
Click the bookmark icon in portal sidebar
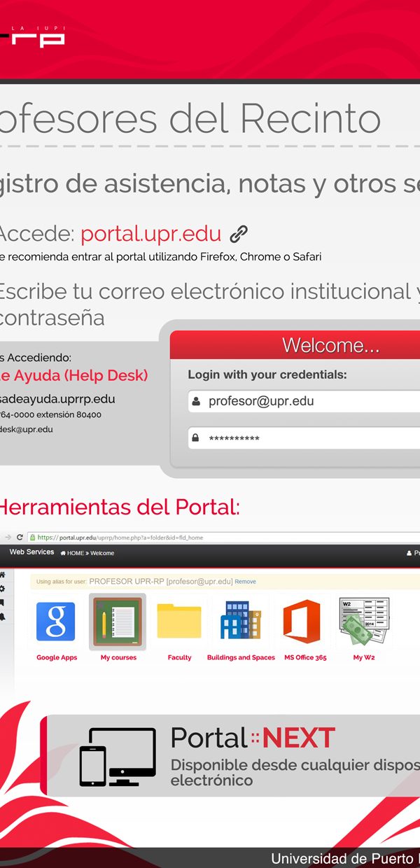pos(3,603)
